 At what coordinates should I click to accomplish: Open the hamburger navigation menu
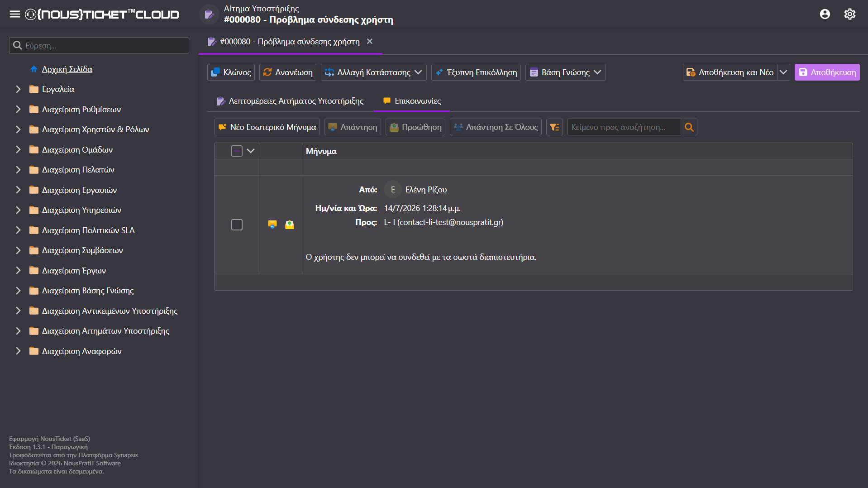[15, 14]
